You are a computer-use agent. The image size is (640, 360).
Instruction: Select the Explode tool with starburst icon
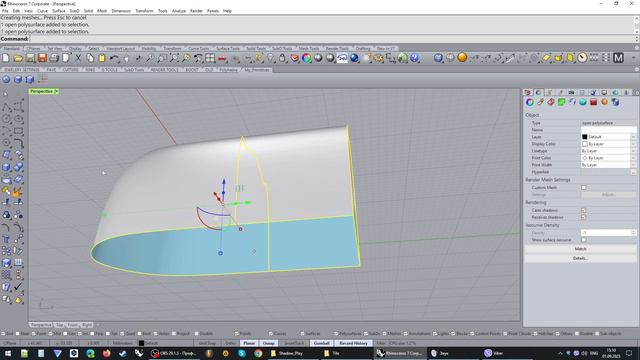pos(18,191)
